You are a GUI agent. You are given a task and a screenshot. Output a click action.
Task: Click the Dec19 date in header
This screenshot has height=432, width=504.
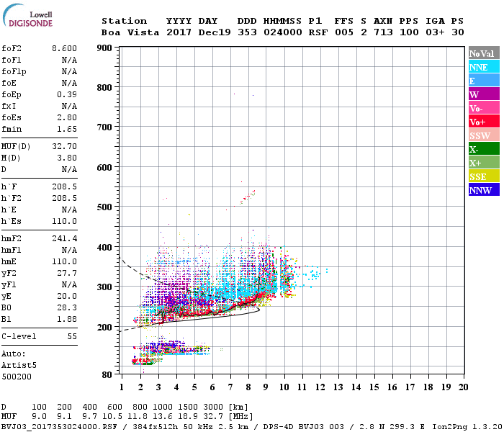coord(215,32)
